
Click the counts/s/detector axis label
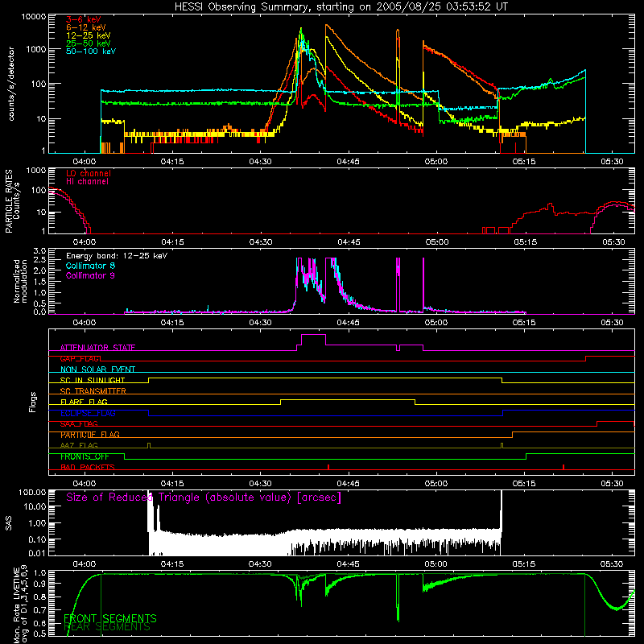pyautogui.click(x=11, y=84)
